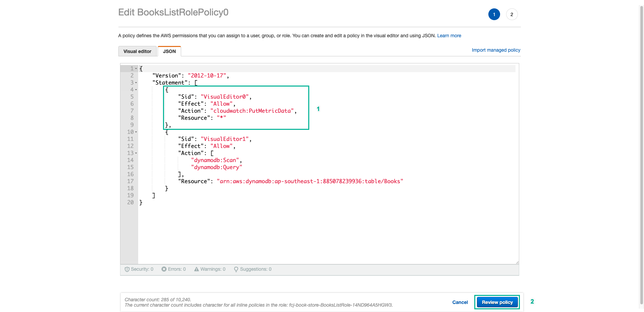This screenshot has width=644, height=312.
Task: Open Errors: 0 findings
Action: point(174,269)
